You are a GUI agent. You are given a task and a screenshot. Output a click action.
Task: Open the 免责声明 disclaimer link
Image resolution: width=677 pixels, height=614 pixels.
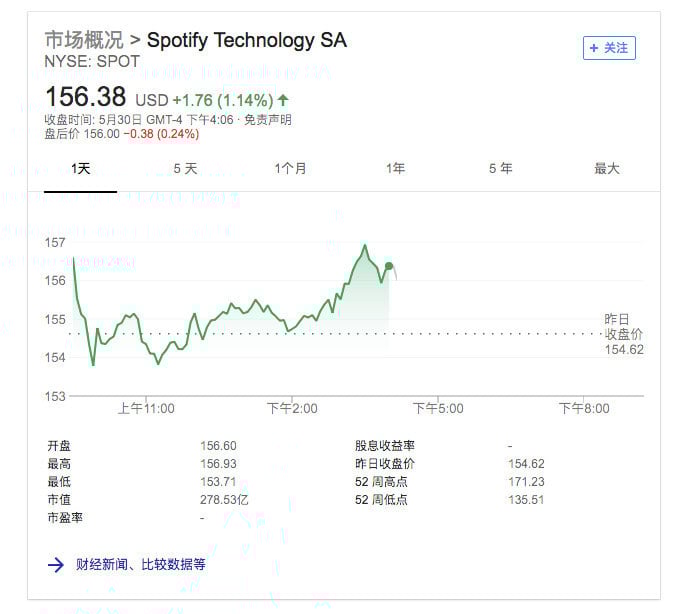pyautogui.click(x=268, y=120)
